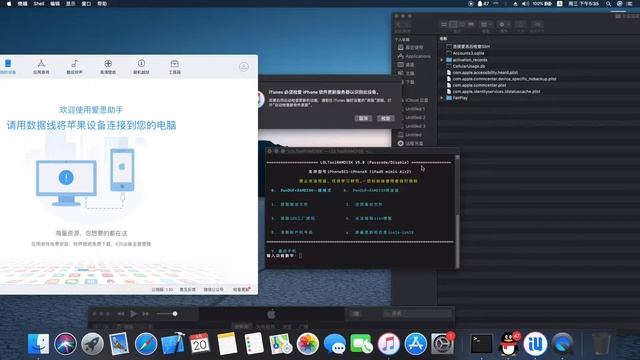Viewport: 640px width, 360px height.
Task: Select the CellularUsage.db file
Action: tap(469, 66)
